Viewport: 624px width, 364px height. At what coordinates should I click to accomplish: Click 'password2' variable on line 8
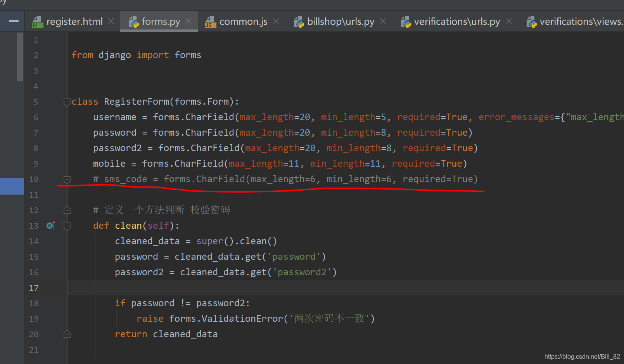(x=118, y=148)
